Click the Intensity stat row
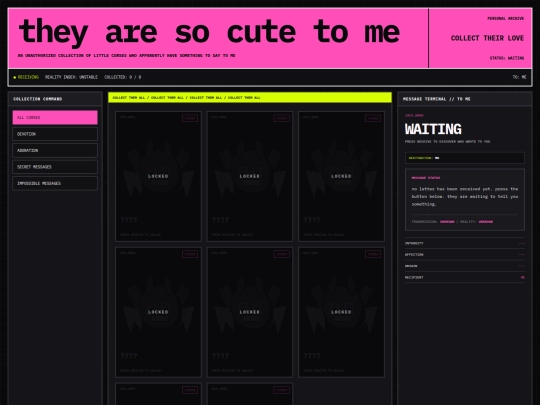 [465, 243]
